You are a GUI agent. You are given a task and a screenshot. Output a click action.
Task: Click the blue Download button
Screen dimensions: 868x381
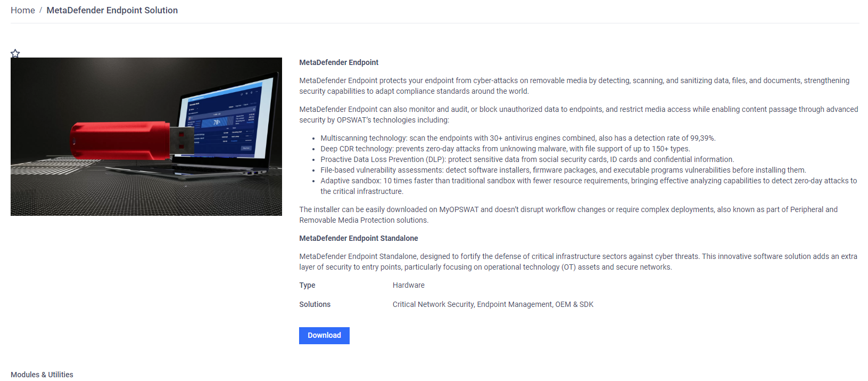(x=324, y=336)
